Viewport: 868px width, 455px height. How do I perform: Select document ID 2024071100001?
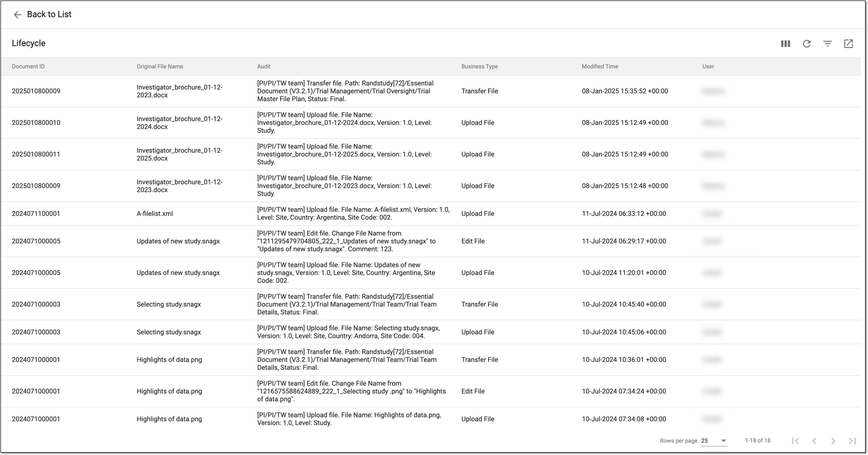36,214
